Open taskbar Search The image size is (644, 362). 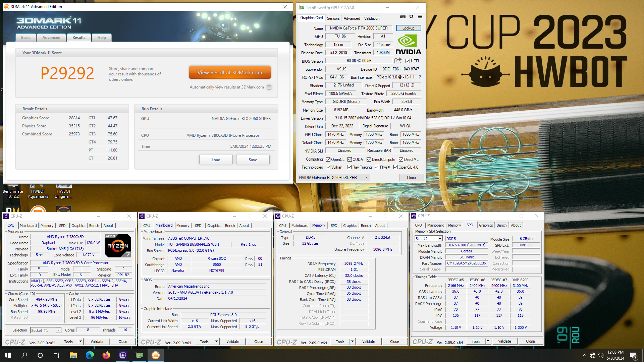(24, 355)
